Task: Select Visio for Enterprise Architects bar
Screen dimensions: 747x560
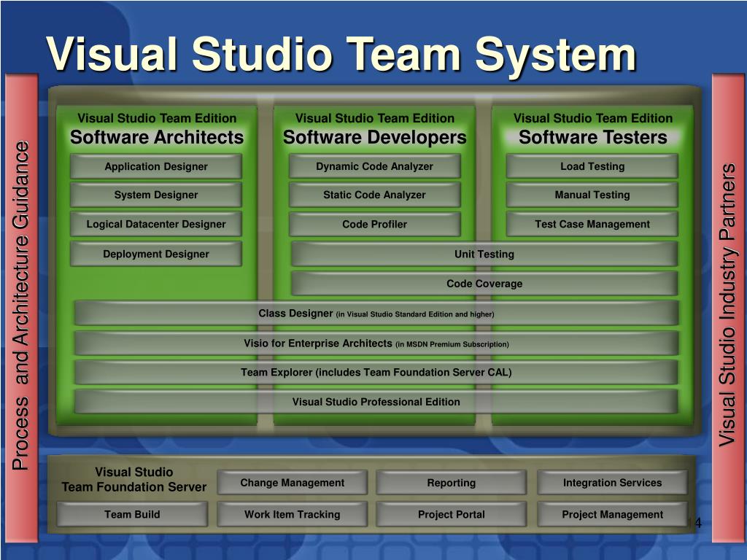Action: 376,343
